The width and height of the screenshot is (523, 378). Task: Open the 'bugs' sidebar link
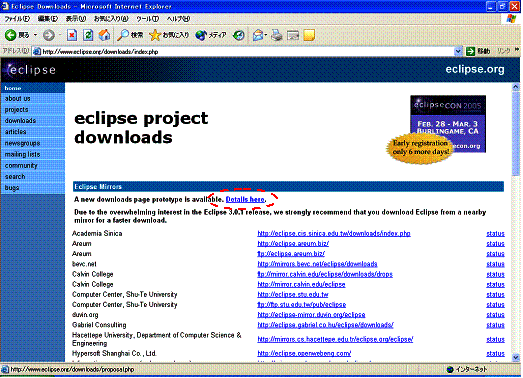click(x=12, y=187)
